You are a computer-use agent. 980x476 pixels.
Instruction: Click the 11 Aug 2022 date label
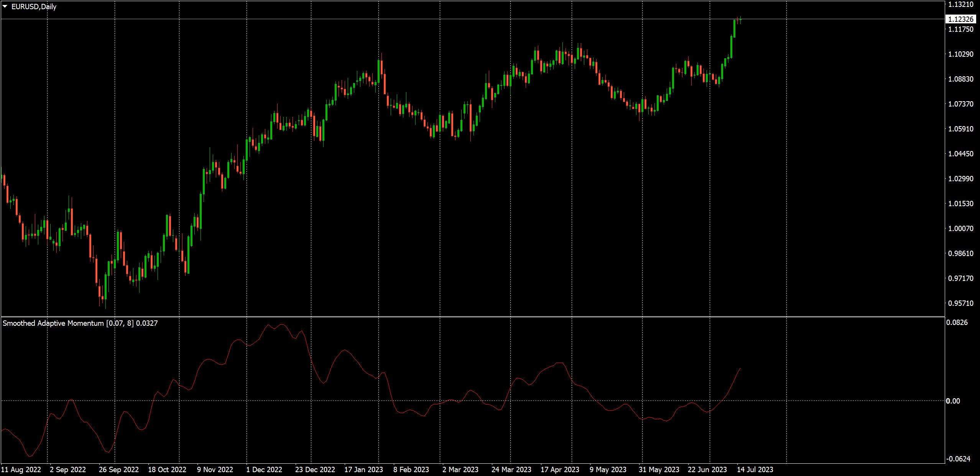tap(21, 469)
